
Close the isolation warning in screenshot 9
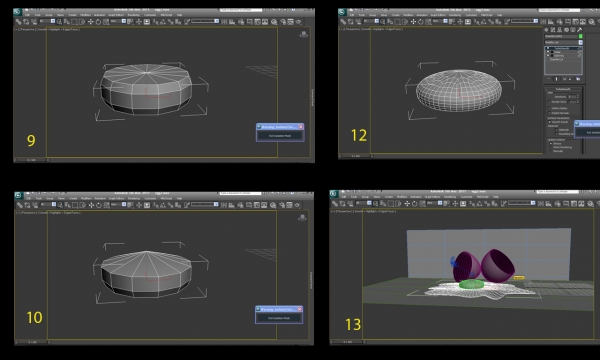tap(301, 127)
